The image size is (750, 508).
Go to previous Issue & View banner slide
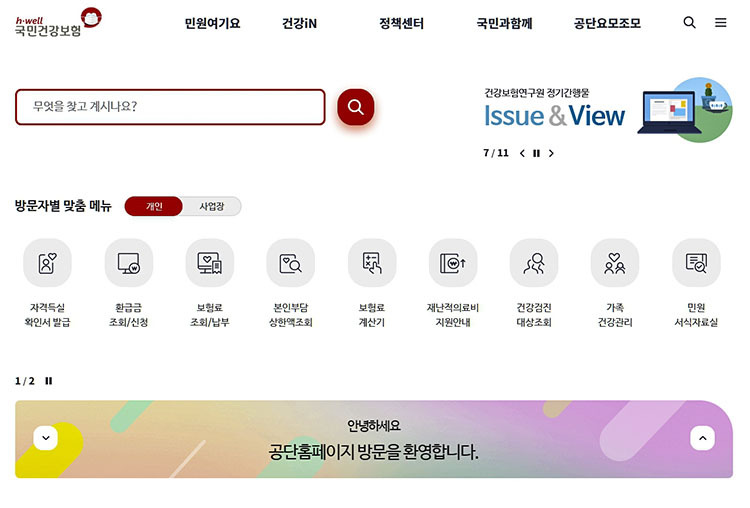[x=522, y=154]
